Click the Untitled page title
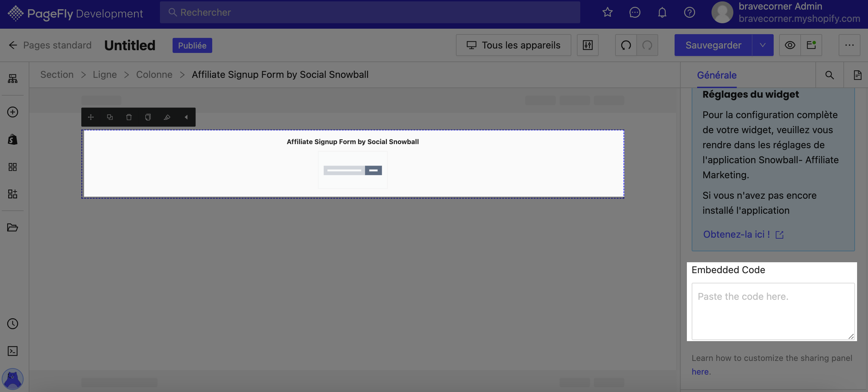868x392 pixels. 130,45
